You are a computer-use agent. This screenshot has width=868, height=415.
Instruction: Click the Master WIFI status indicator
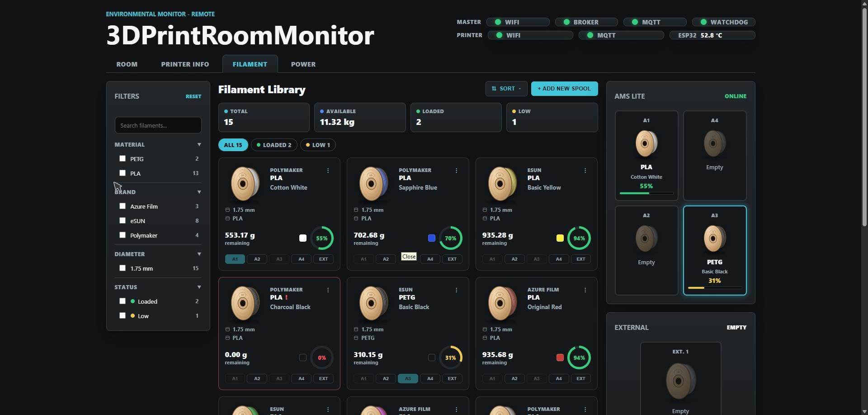pos(518,22)
